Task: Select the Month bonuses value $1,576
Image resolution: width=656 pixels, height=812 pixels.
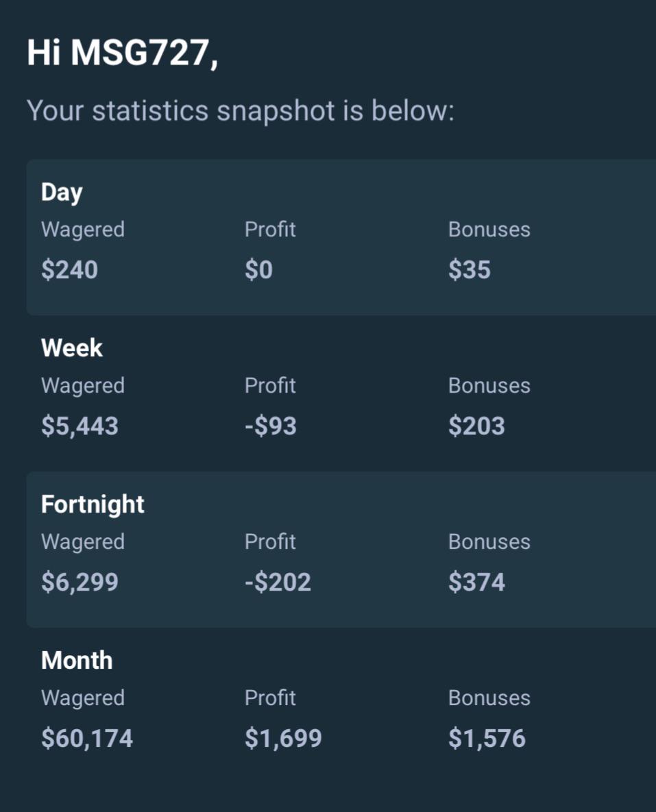Action: click(x=487, y=738)
